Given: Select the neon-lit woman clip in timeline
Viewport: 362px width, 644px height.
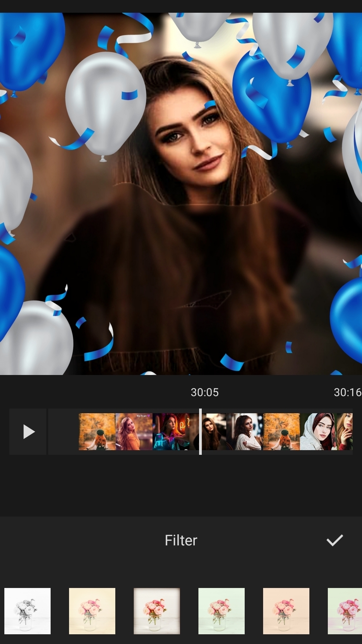Looking at the screenshot, I should coord(171,432).
